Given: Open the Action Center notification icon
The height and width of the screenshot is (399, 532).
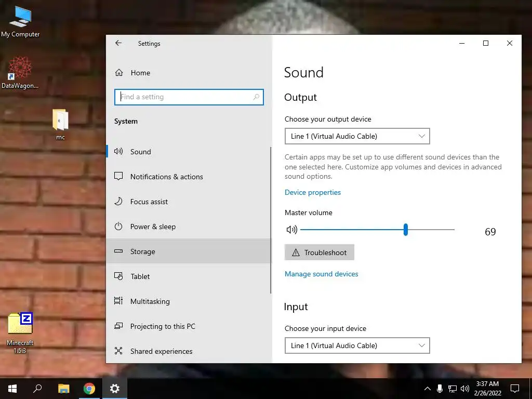Looking at the screenshot, I should 515,389.
